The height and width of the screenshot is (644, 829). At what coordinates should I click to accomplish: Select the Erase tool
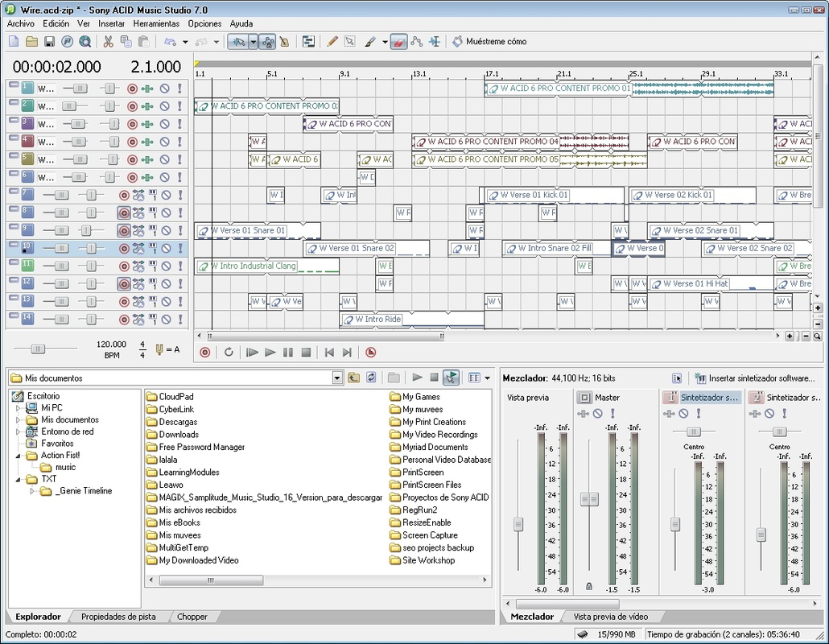point(398,41)
